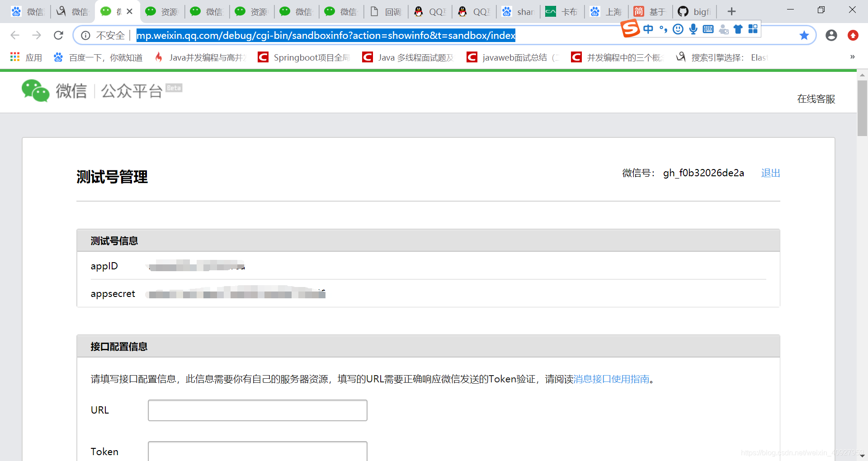Open the Sogou soft keyboard icon
868x461 pixels.
[708, 29]
